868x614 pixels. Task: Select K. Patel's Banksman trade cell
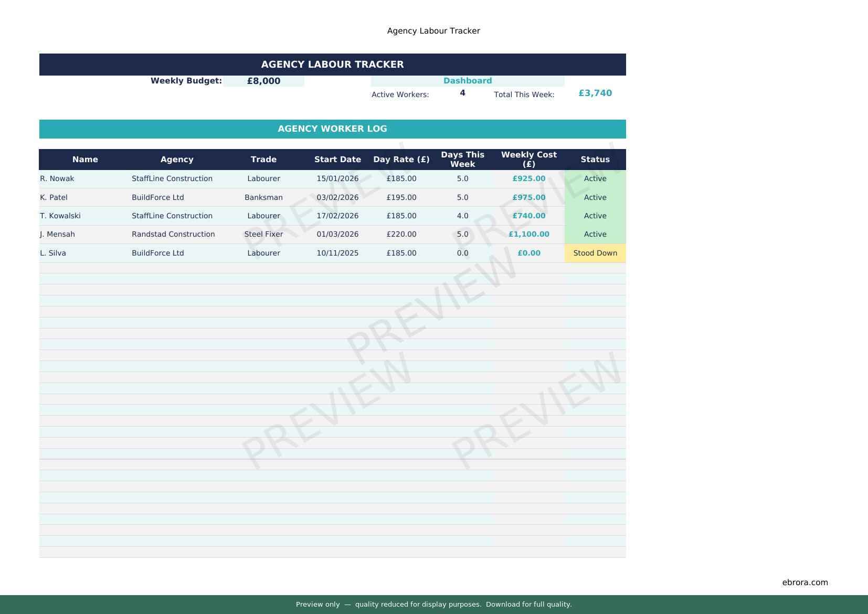point(263,198)
